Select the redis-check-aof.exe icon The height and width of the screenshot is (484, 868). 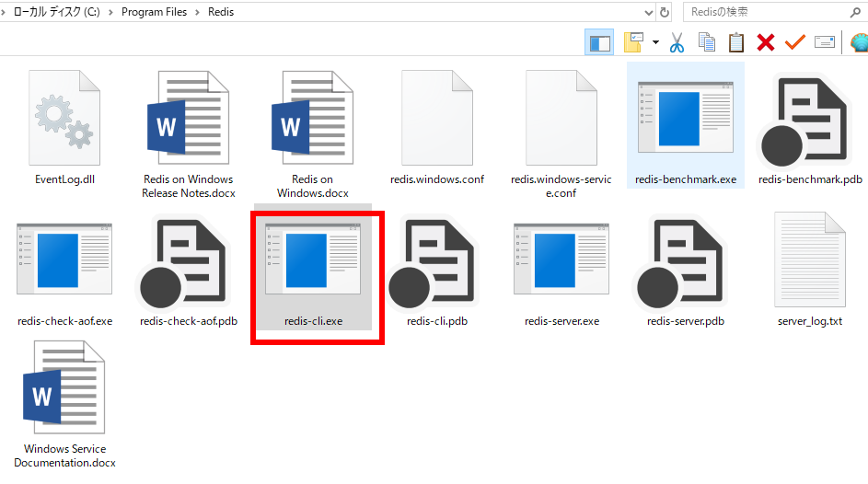click(x=64, y=259)
